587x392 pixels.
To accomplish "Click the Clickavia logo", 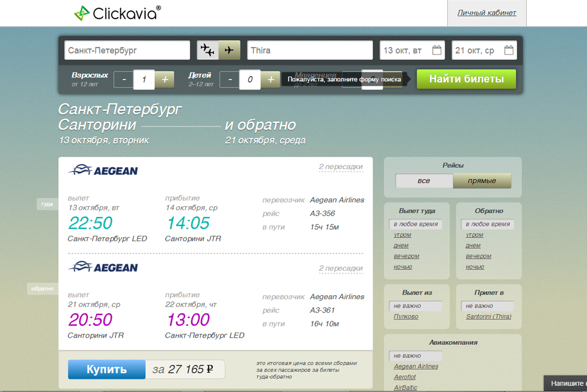I will pyautogui.click(x=118, y=13).
